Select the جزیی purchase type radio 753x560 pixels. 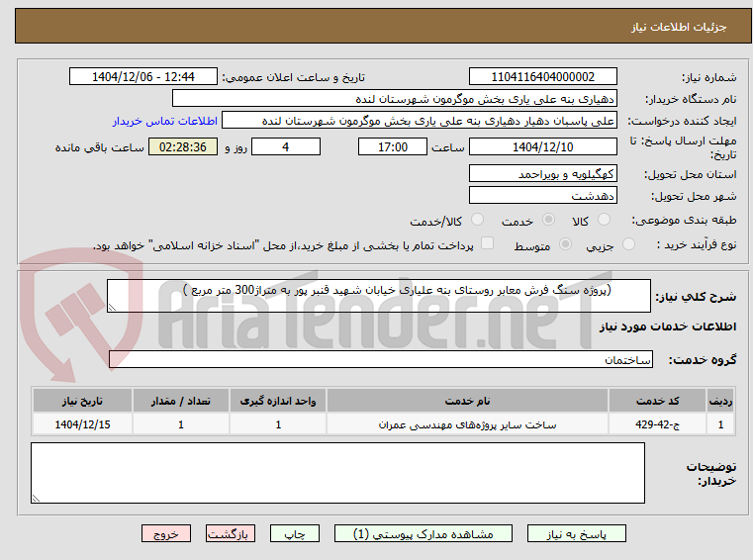click(x=628, y=244)
